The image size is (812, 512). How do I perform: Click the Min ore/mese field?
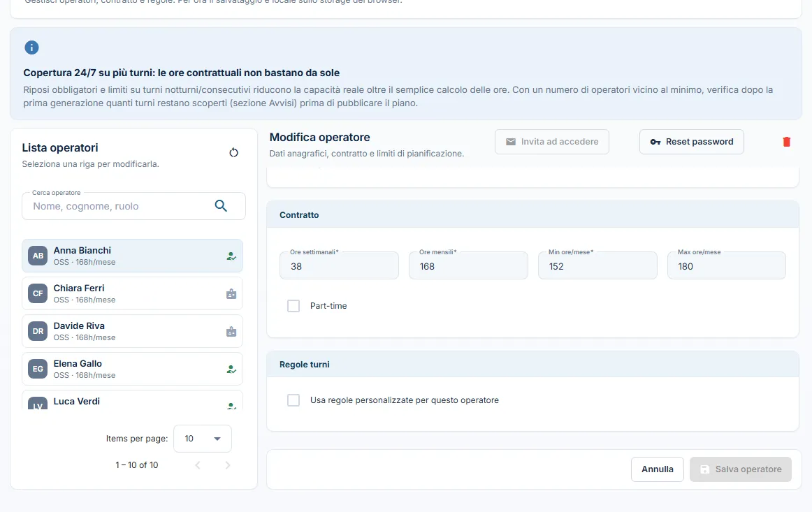(597, 265)
